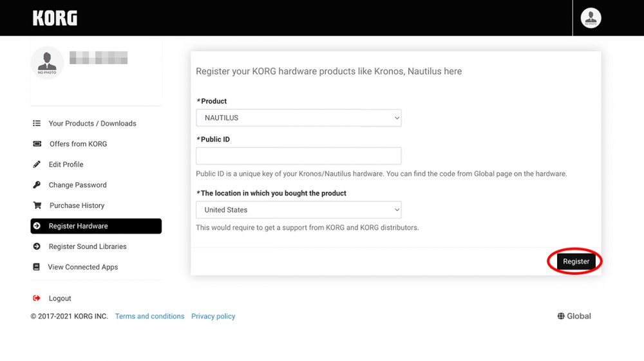644x361 pixels.
Task: Click the KORG logo in header
Action: [x=55, y=18]
